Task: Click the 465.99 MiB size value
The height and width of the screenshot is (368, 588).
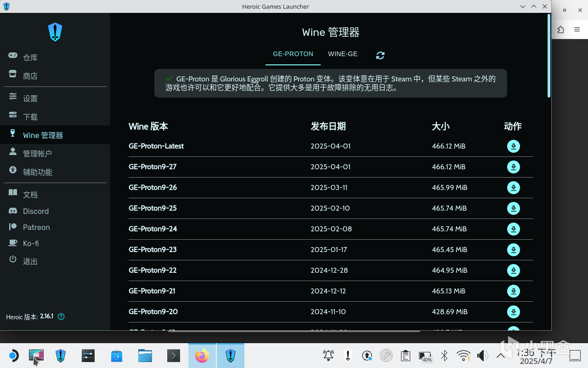Action: [x=450, y=188]
